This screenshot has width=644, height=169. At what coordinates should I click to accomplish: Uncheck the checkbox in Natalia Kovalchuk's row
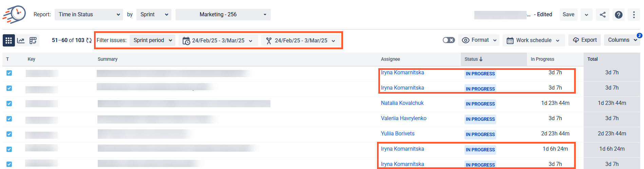tap(9, 104)
